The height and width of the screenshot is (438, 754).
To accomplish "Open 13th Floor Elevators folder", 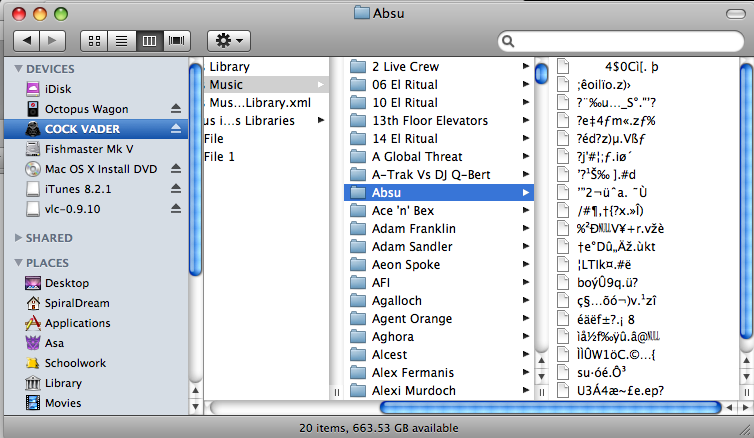I will tap(439, 121).
